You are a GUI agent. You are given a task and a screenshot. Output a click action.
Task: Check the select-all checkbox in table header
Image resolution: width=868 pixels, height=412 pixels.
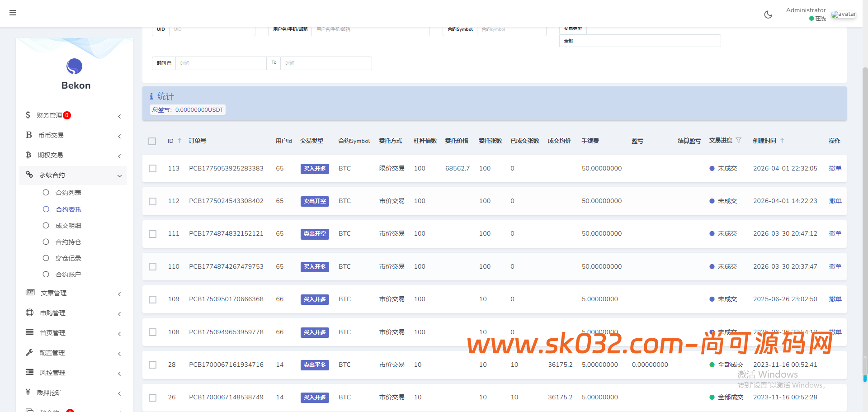(x=152, y=141)
